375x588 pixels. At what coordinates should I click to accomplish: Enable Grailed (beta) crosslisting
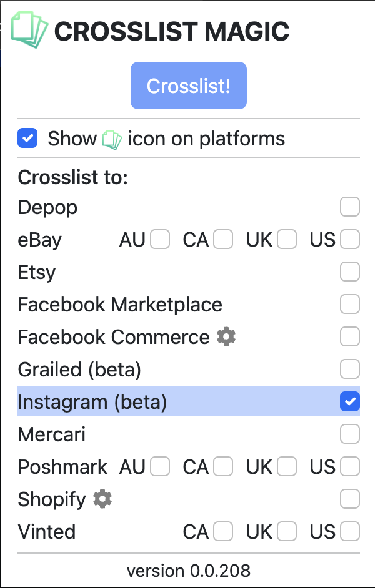coord(349,369)
